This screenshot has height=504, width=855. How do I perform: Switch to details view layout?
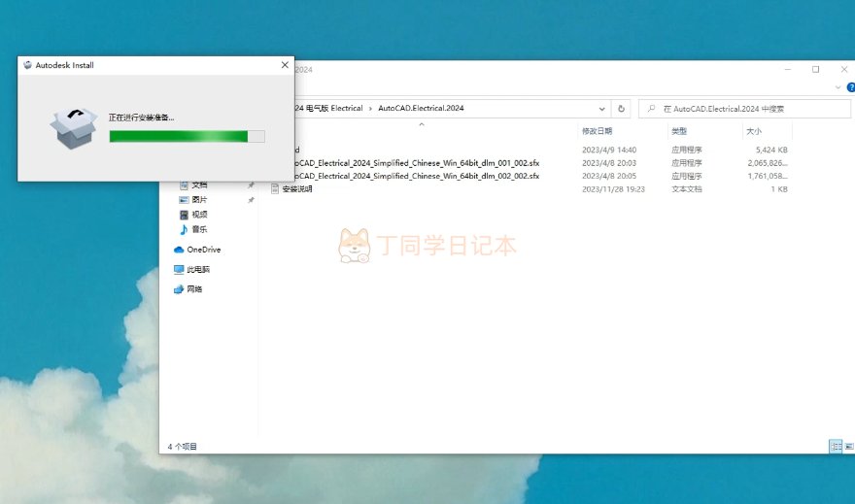[836, 447]
